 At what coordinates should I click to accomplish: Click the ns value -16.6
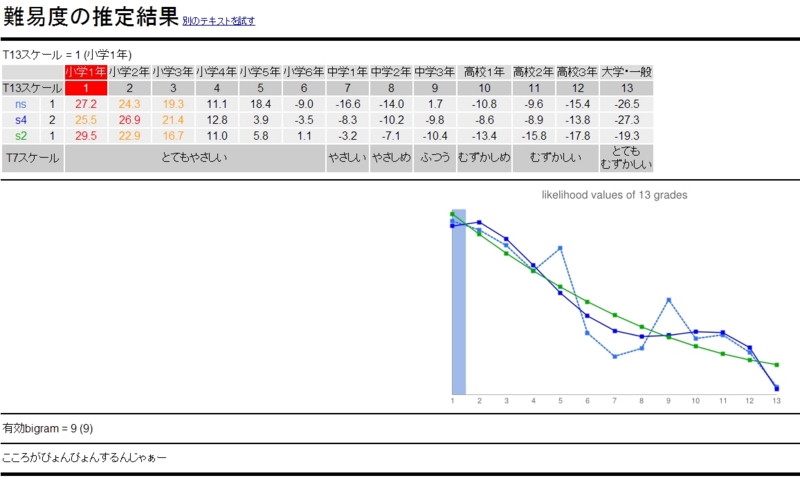[x=347, y=104]
